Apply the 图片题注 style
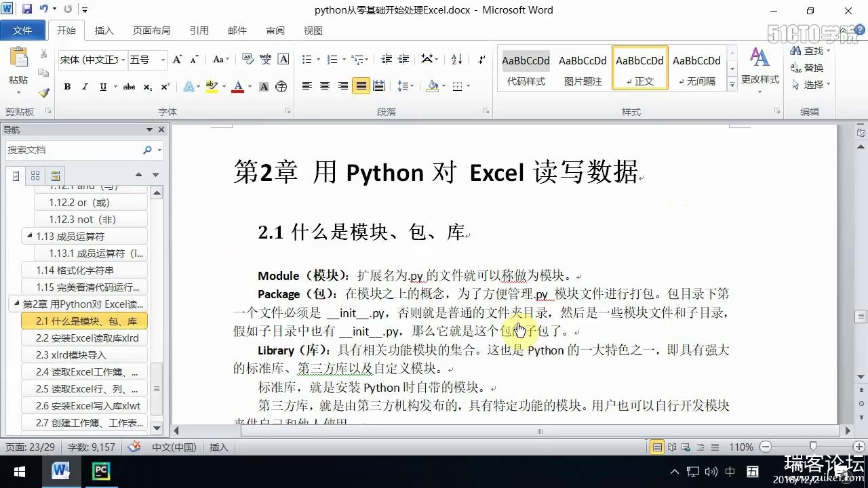This screenshot has width=868, height=488. [x=583, y=68]
